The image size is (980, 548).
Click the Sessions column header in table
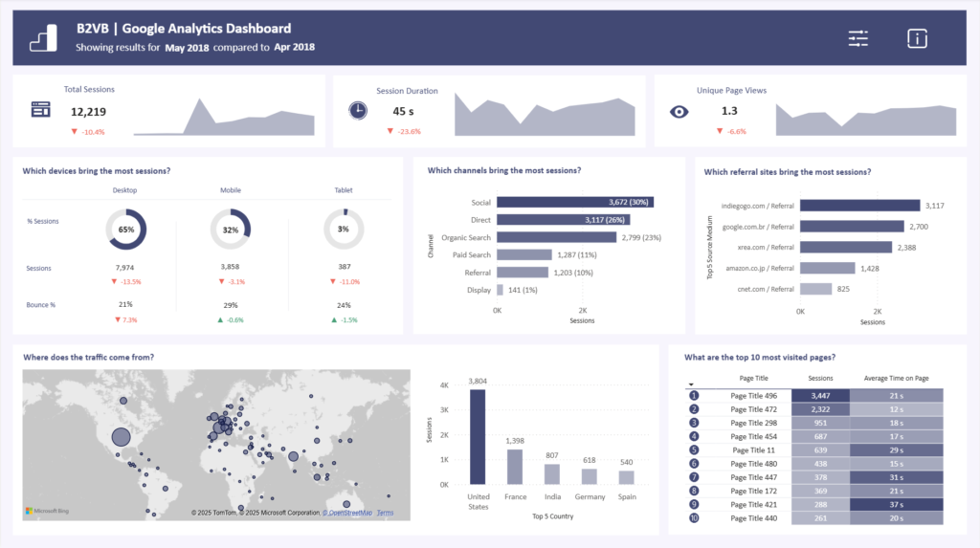click(820, 379)
